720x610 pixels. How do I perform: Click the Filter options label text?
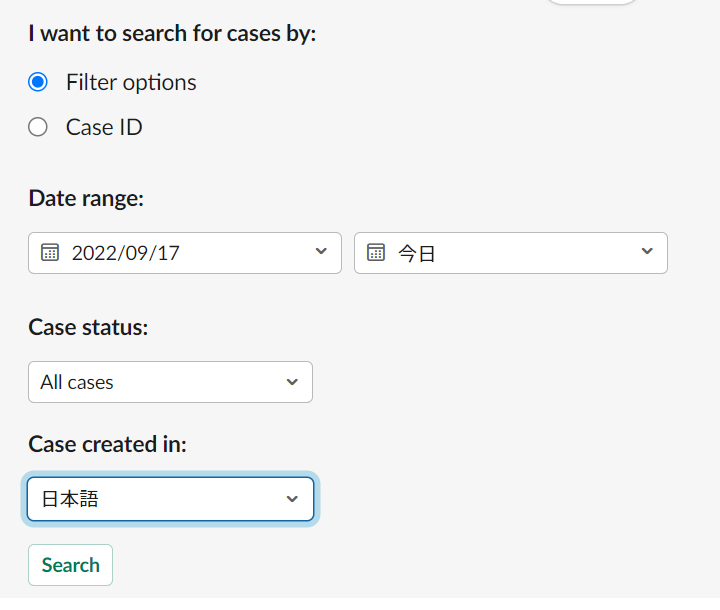pos(131,83)
